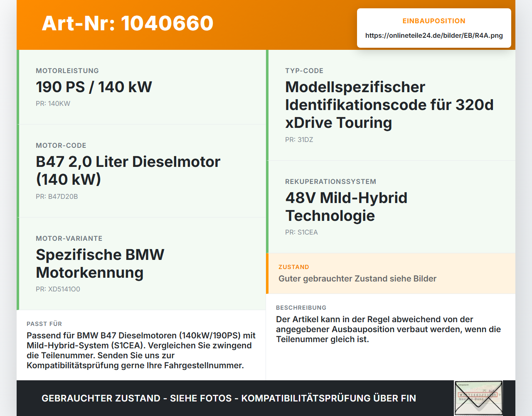Click the BESCHREIBUNG label
The height and width of the screenshot is (416, 532).
(x=301, y=308)
